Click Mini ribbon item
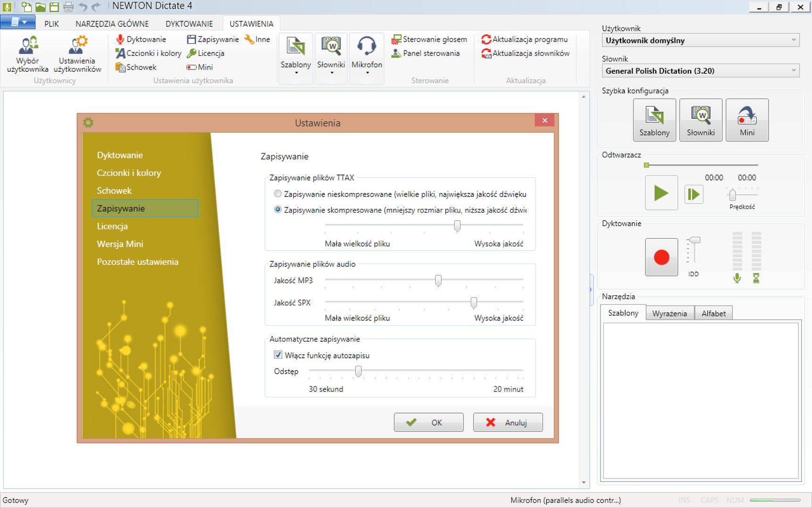Viewport: 812px width, 508px height. click(200, 67)
